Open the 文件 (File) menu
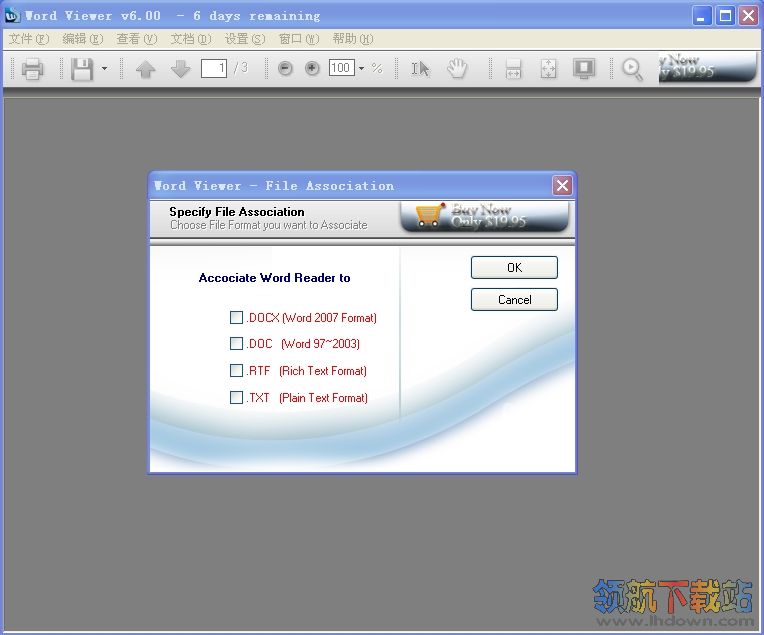 click(28, 39)
